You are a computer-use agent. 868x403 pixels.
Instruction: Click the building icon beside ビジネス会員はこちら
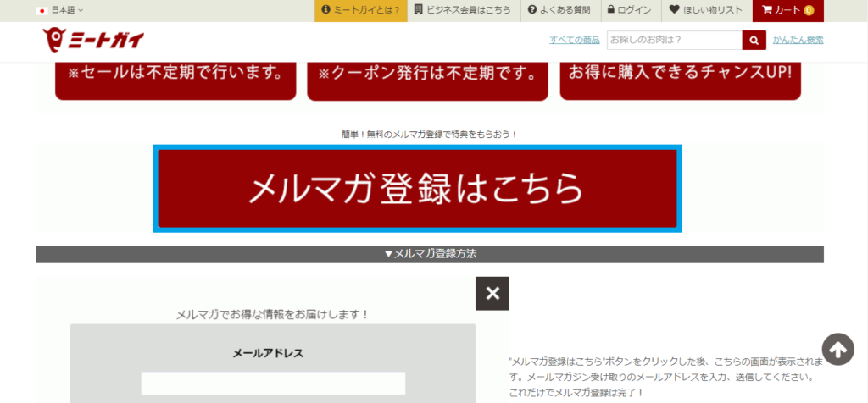418,10
